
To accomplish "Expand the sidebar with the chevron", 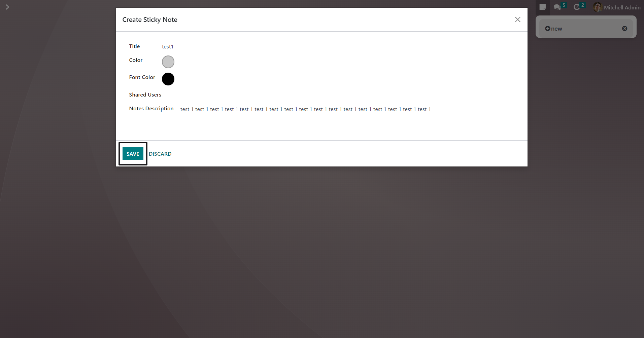I will [x=7, y=7].
